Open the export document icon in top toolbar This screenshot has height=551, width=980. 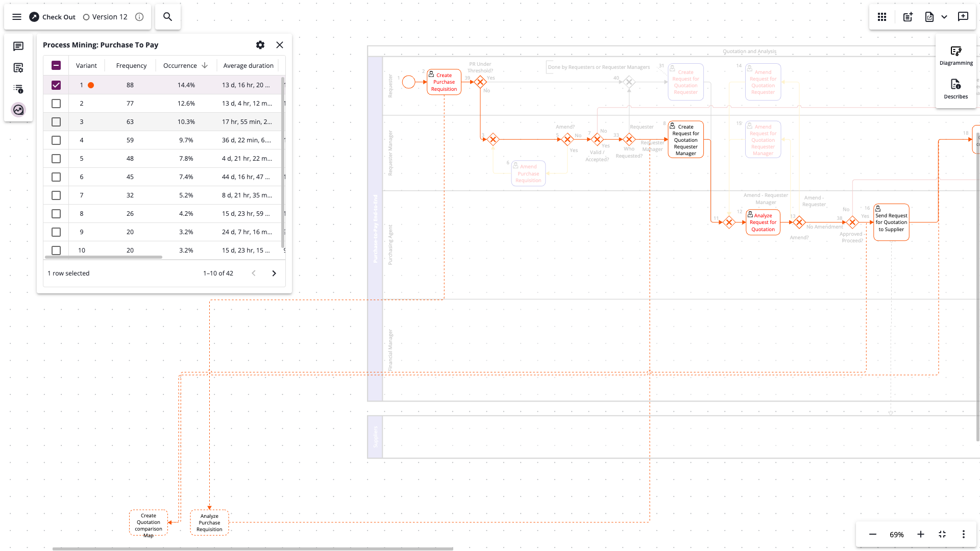929,17
